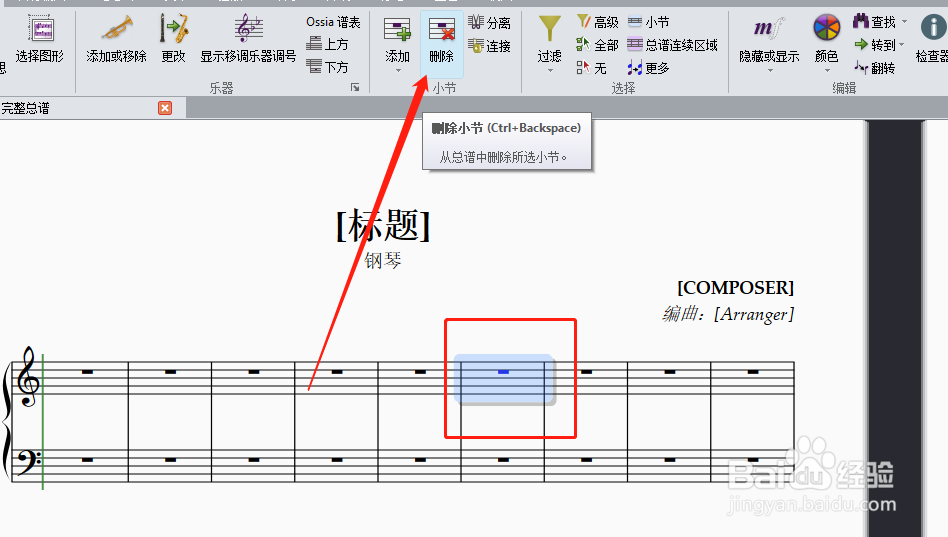This screenshot has width=948, height=537.
Task: Toggle transposing score (显示移调乐器调号) icon
Action: click(x=248, y=28)
